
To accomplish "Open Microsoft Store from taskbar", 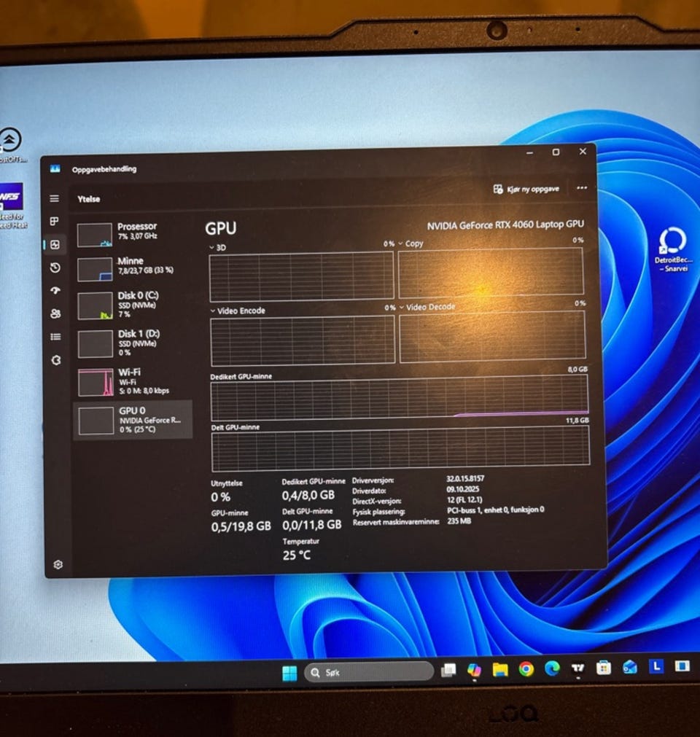I will pos(603,668).
